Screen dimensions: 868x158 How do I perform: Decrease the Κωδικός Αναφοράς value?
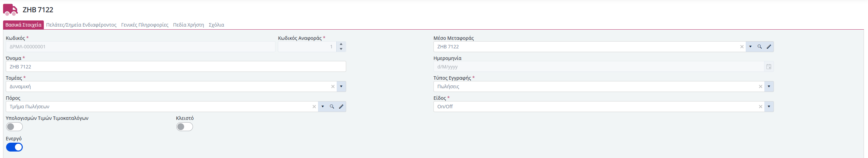click(x=341, y=49)
